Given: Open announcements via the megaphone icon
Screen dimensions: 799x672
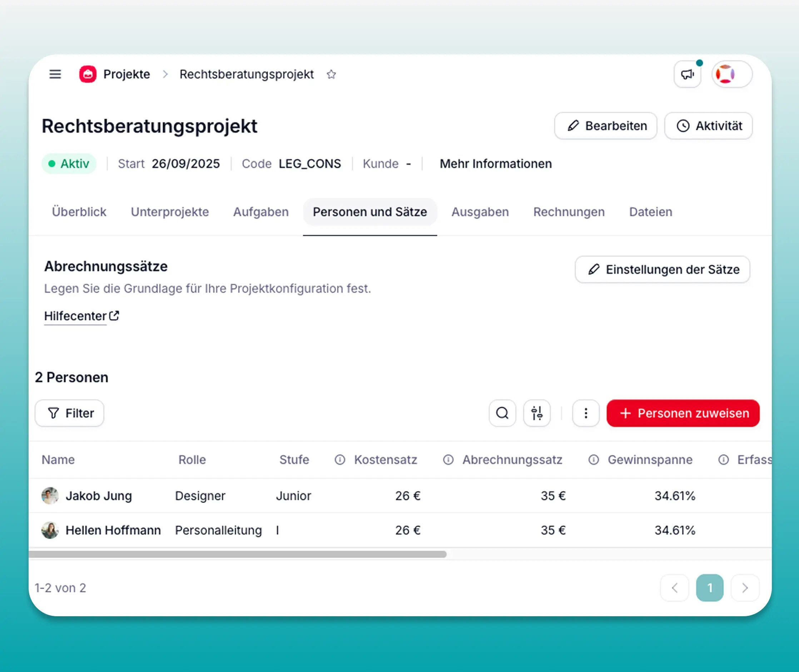Looking at the screenshot, I should point(688,74).
